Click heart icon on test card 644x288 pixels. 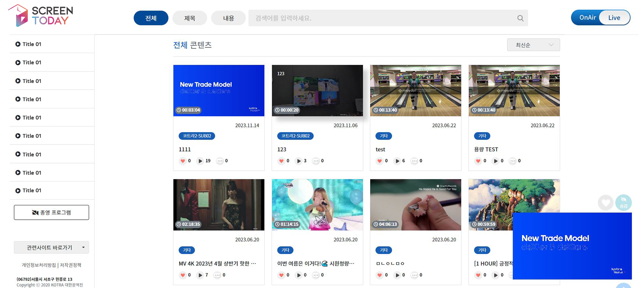[380, 161]
